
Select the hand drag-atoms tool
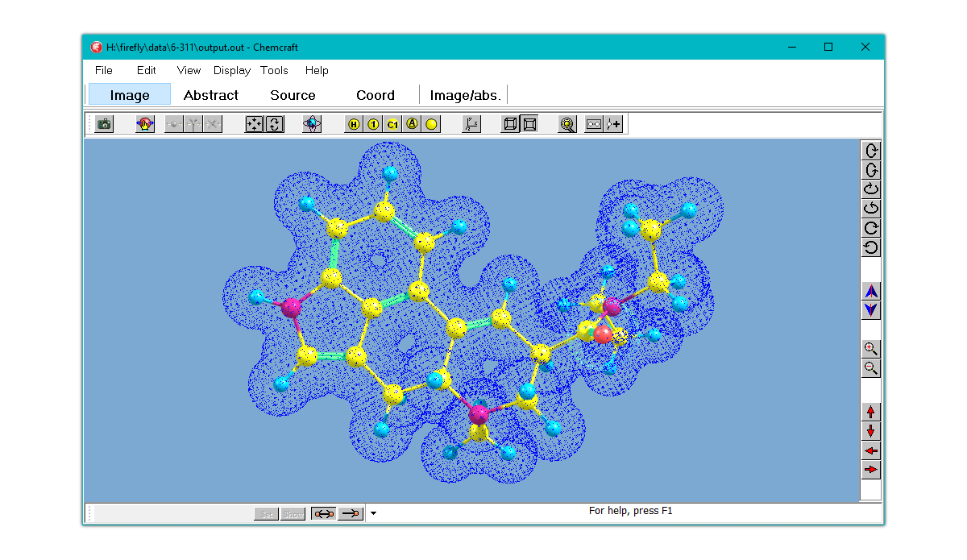145,124
